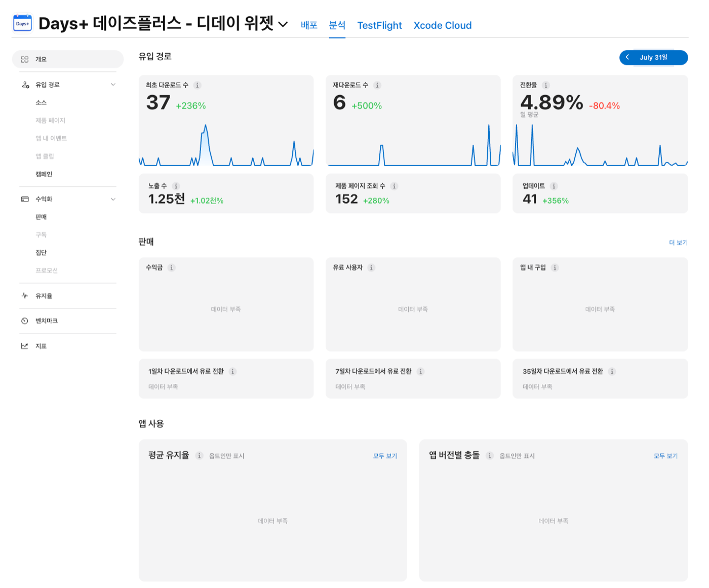The width and height of the screenshot is (709, 588).
Task: Switch to the 배포 tab
Action: click(x=309, y=25)
